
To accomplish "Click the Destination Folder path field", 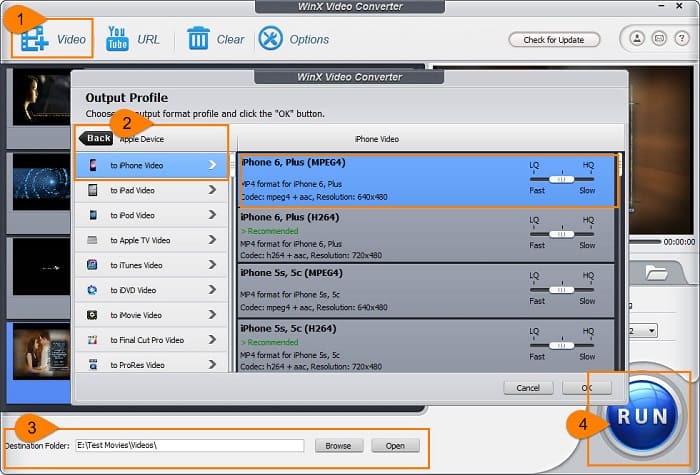I will tap(190, 445).
